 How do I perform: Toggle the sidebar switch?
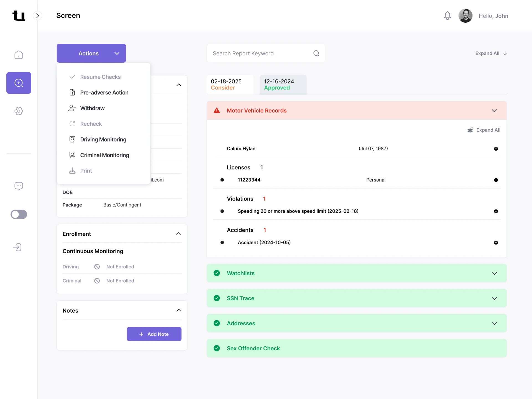pos(19,214)
